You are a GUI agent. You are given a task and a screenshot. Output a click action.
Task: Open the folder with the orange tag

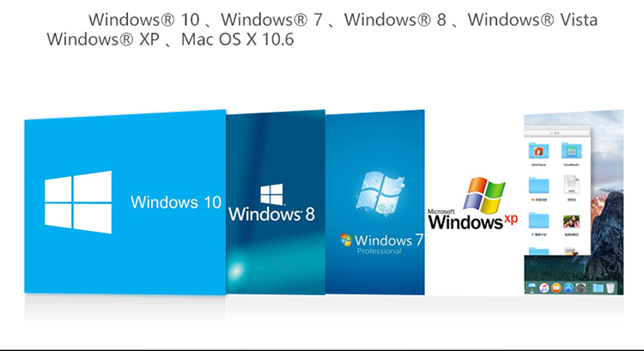click(x=539, y=185)
